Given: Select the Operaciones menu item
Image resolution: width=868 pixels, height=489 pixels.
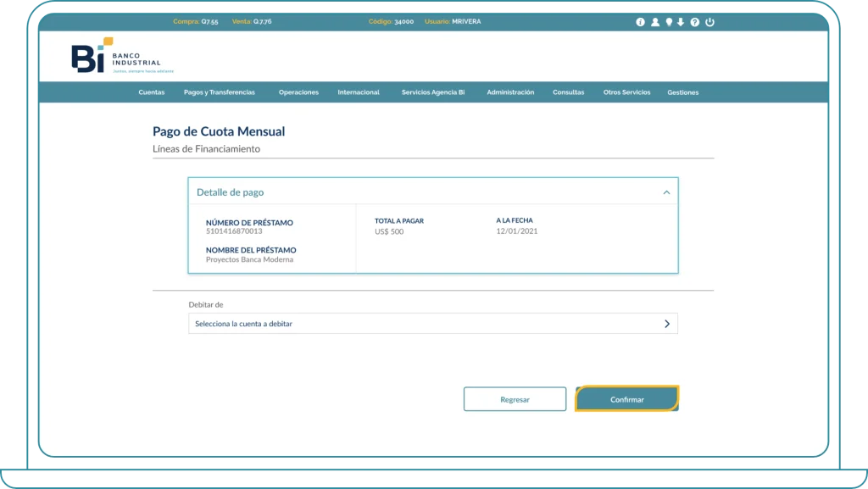Looking at the screenshot, I should pyautogui.click(x=298, y=92).
